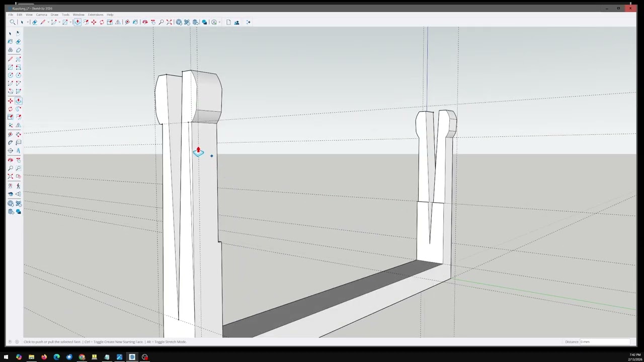The height and width of the screenshot is (362, 644).
Task: Select the Position Camera tool in left toolbar
Action: [x=10, y=186]
